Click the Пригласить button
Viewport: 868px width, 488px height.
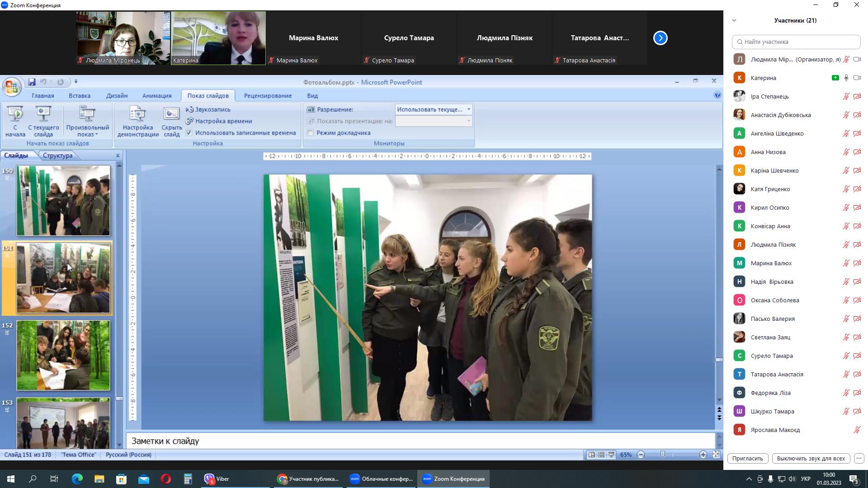[747, 458]
